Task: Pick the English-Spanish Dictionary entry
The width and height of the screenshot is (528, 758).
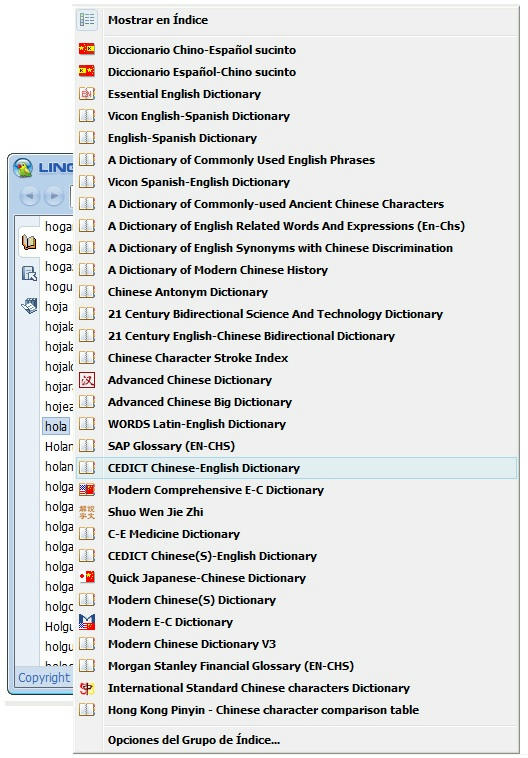Action: [x=296, y=138]
